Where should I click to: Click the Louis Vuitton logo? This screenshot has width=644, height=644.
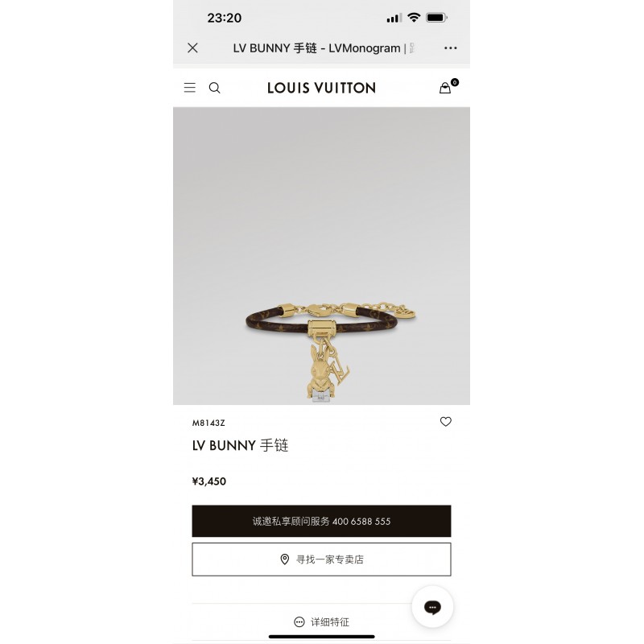(321, 88)
